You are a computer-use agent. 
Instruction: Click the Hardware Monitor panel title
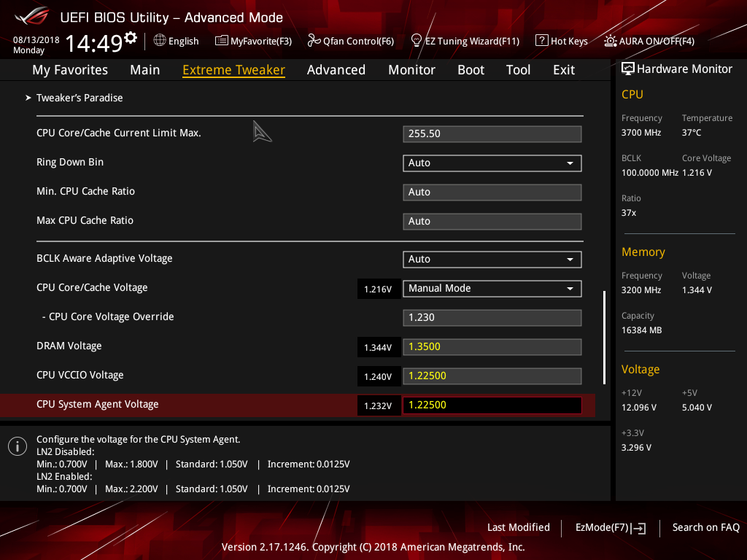(684, 69)
